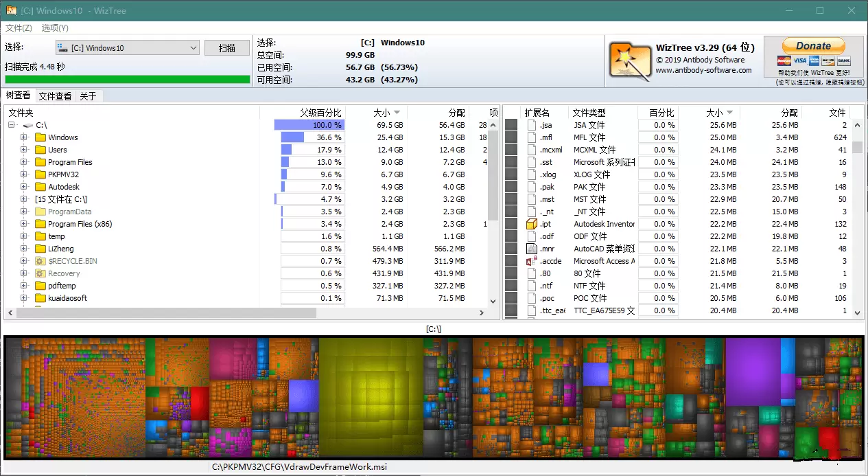Open the 文件(Z) menu
The image size is (868, 476).
[19, 28]
